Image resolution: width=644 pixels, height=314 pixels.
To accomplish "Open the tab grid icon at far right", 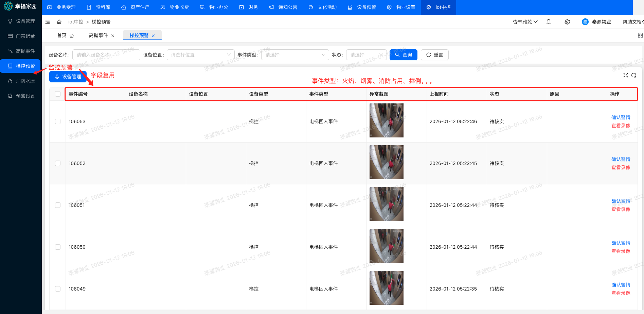I will 640,35.
